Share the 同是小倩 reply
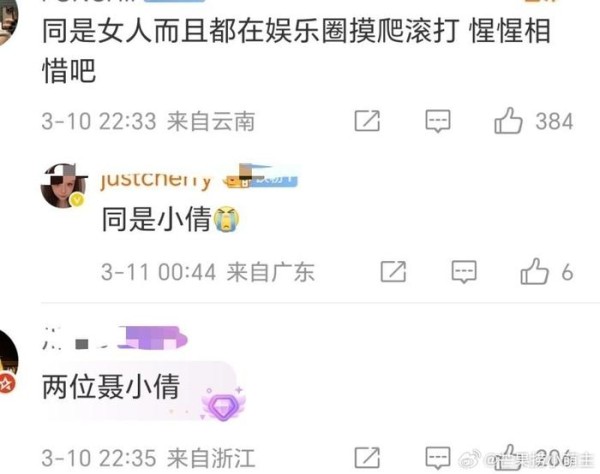The height and width of the screenshot is (474, 600). click(393, 272)
